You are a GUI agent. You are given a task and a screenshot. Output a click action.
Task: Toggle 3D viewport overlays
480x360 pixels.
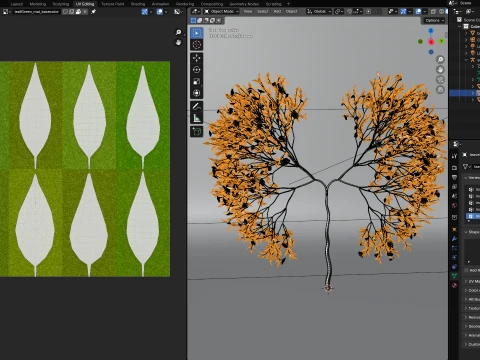point(418,11)
